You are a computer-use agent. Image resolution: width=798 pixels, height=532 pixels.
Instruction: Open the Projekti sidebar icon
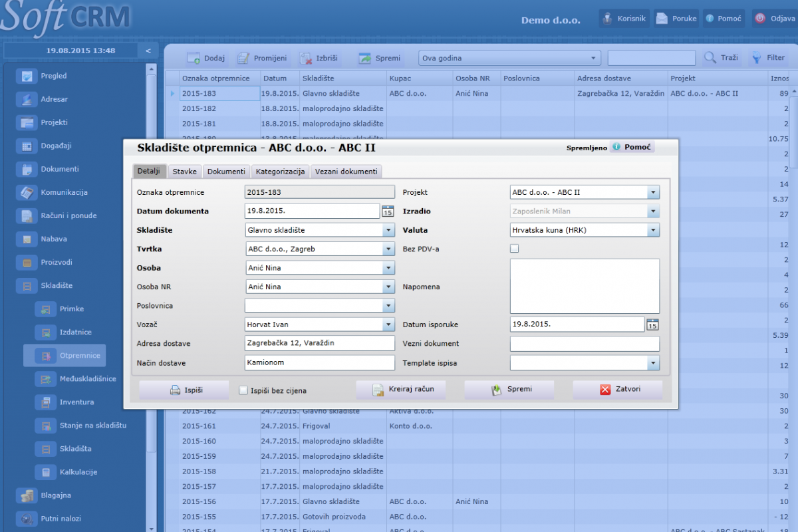coord(27,122)
